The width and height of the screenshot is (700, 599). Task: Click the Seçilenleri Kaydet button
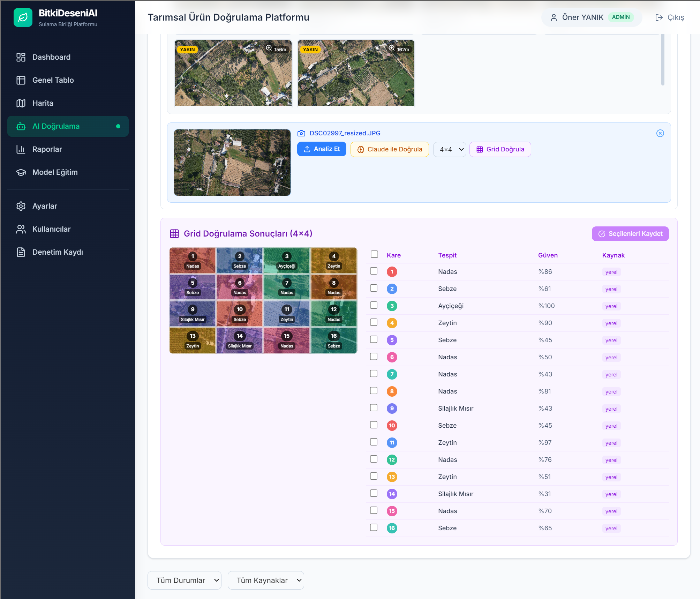click(x=630, y=234)
